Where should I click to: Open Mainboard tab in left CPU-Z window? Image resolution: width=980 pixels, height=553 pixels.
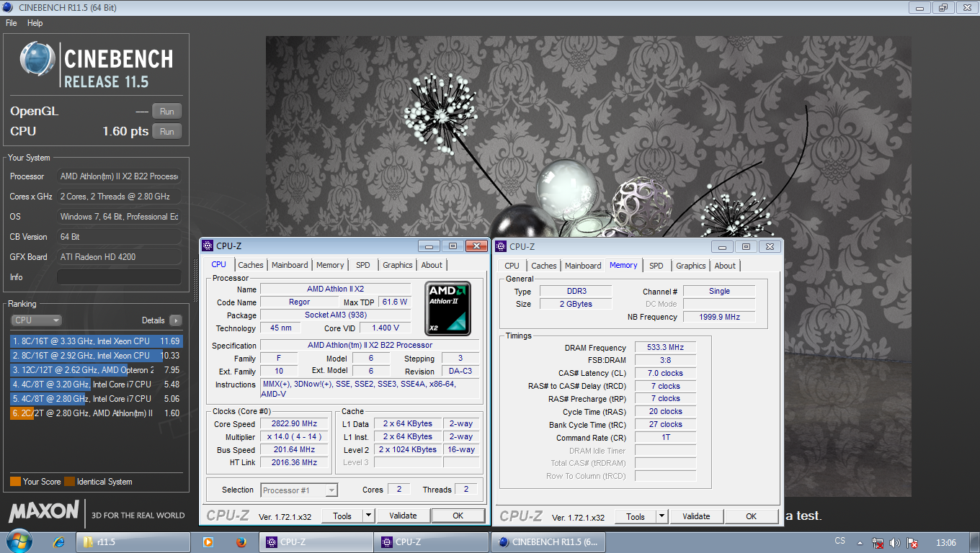tap(290, 265)
